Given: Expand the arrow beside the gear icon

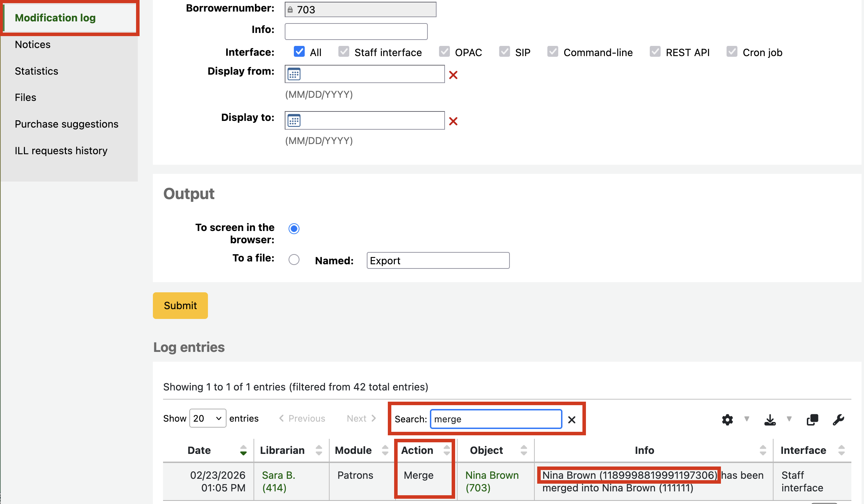Looking at the screenshot, I should point(747,419).
